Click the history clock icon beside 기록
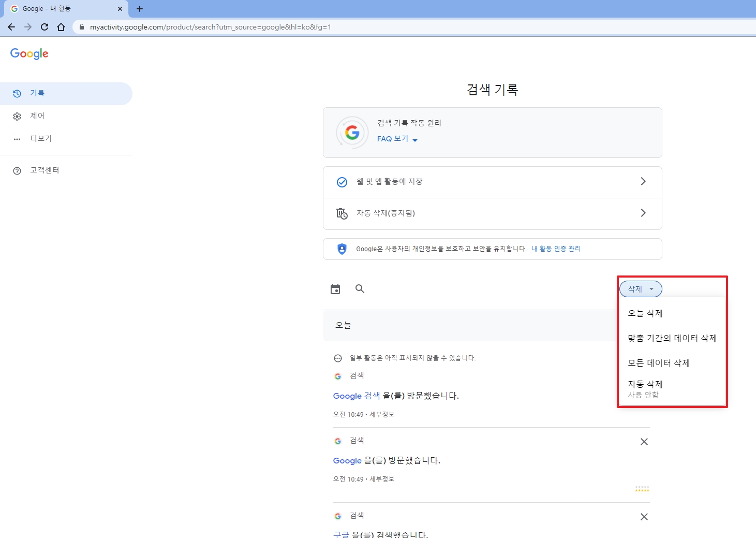The image size is (756, 538). point(17,94)
